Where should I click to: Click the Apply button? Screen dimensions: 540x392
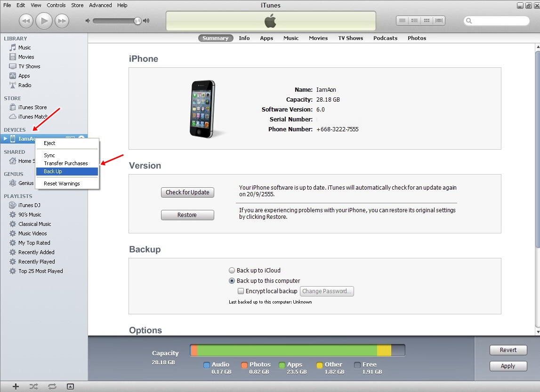(x=508, y=366)
